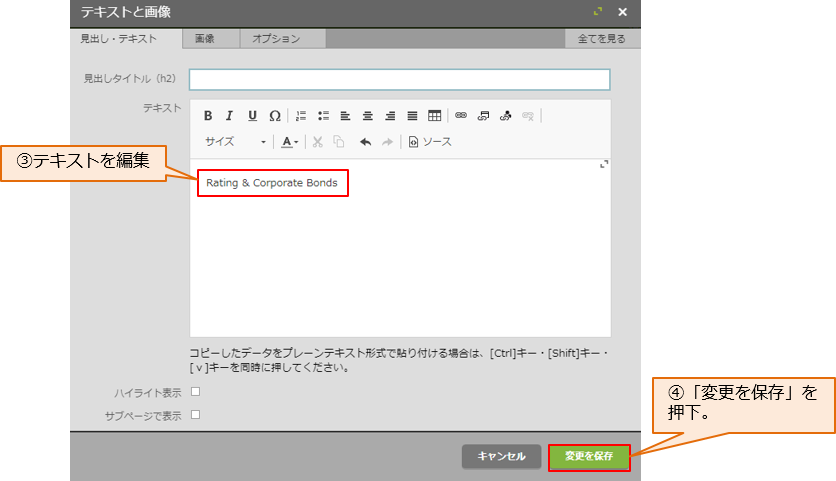
Task: Focus the 見出しタイトル (h2) input field
Action: pos(399,79)
